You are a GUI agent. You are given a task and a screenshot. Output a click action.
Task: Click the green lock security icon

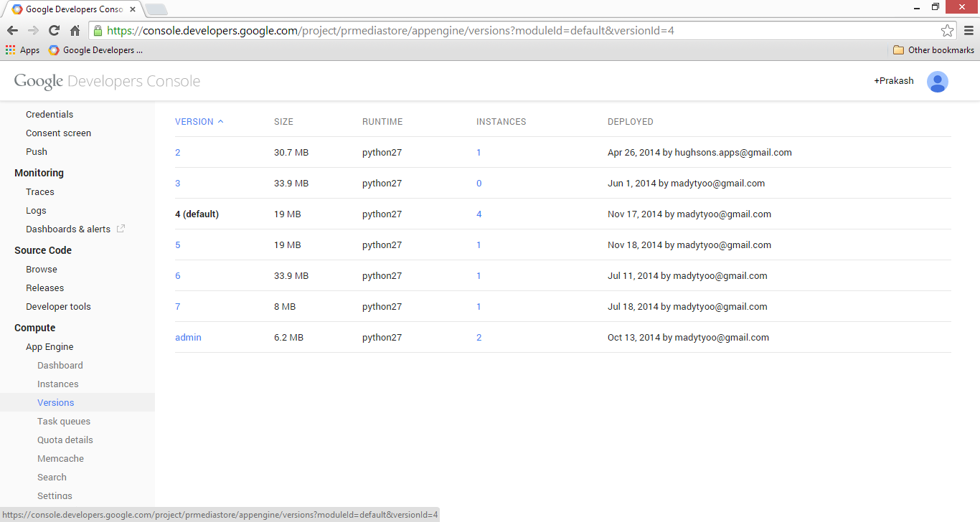[x=98, y=31]
